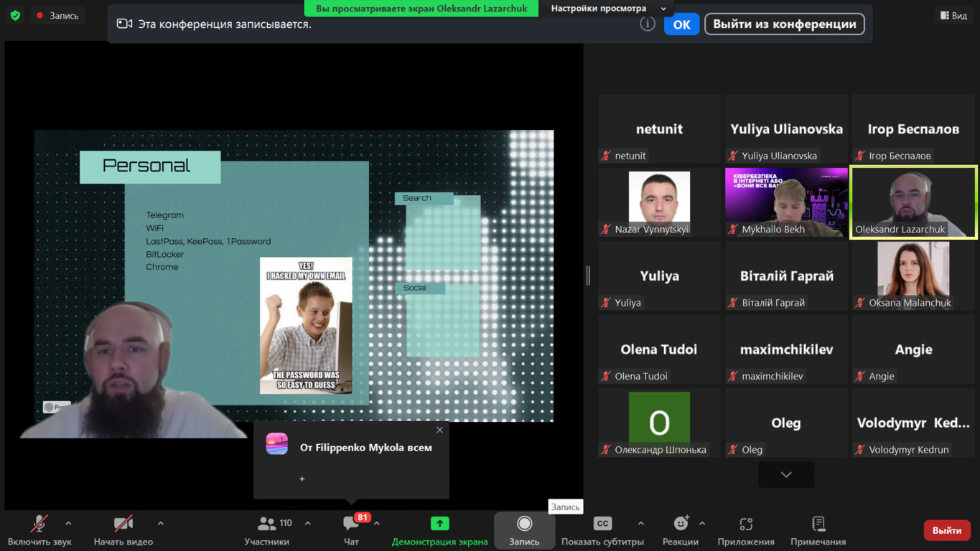The image size is (980, 551).
Task: Click the camera icon in the recording banner
Action: pos(124,24)
